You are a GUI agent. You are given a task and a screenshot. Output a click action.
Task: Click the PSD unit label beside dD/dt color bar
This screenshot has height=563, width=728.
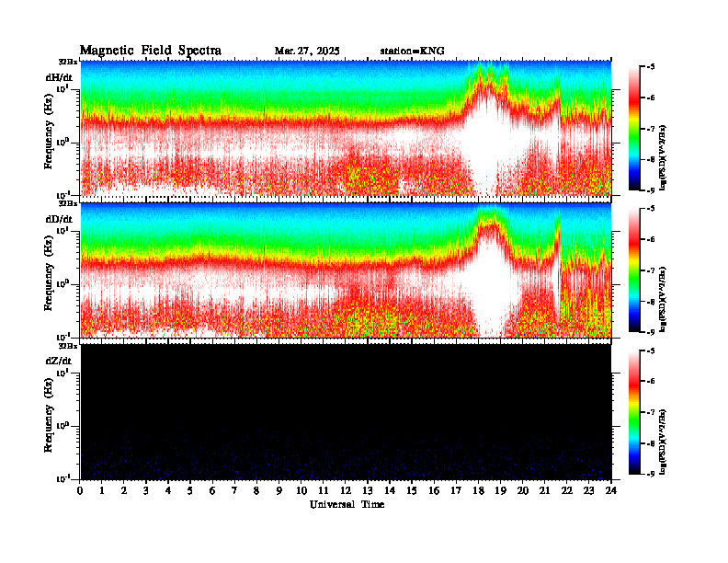click(664, 299)
